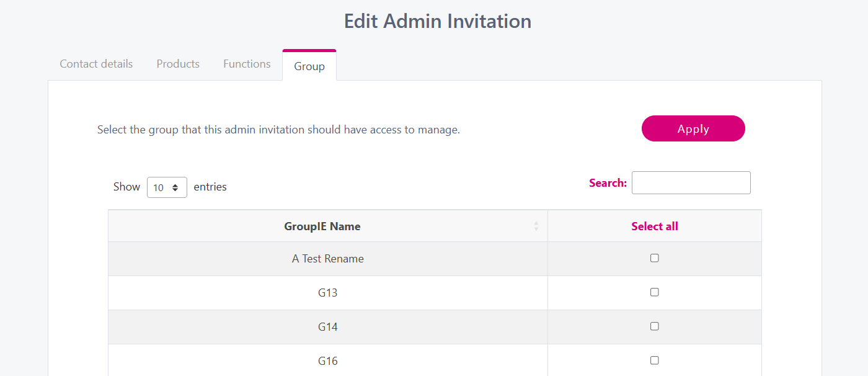The image size is (868, 376).
Task: Go to the Functions tab
Action: 247,64
